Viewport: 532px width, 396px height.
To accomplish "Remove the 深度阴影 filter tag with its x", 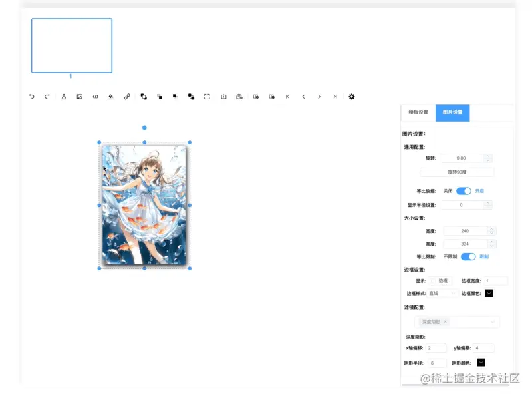I will click(445, 322).
